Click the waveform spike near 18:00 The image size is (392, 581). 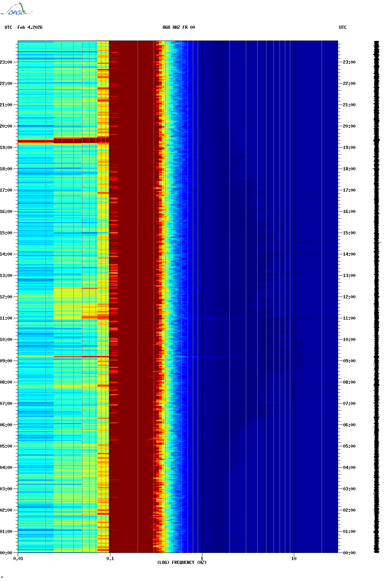(x=374, y=168)
